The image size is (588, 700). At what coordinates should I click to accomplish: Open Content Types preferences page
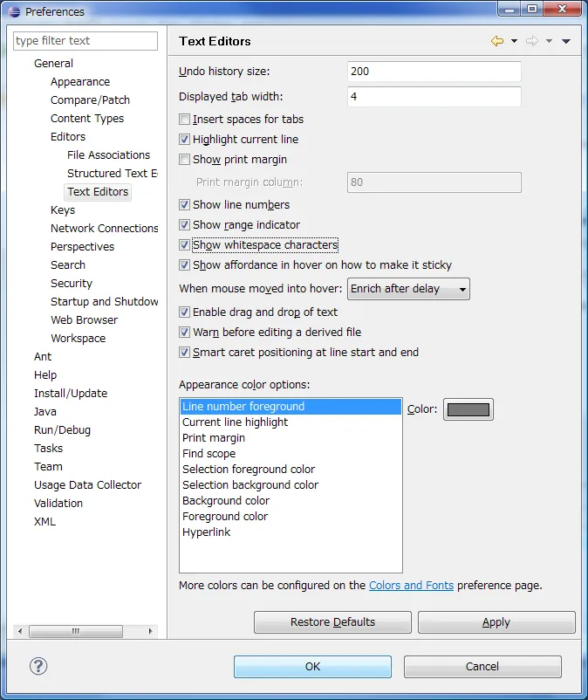click(87, 119)
